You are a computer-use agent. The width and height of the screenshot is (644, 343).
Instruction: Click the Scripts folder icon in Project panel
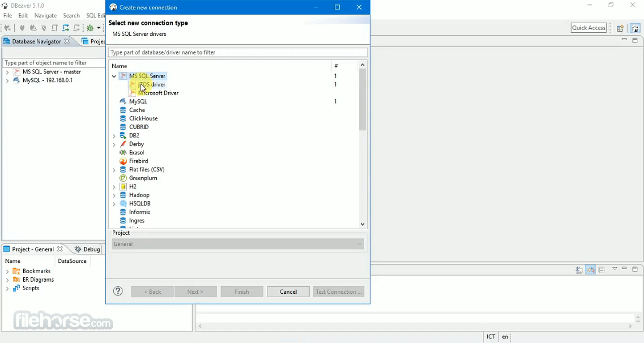[17, 288]
